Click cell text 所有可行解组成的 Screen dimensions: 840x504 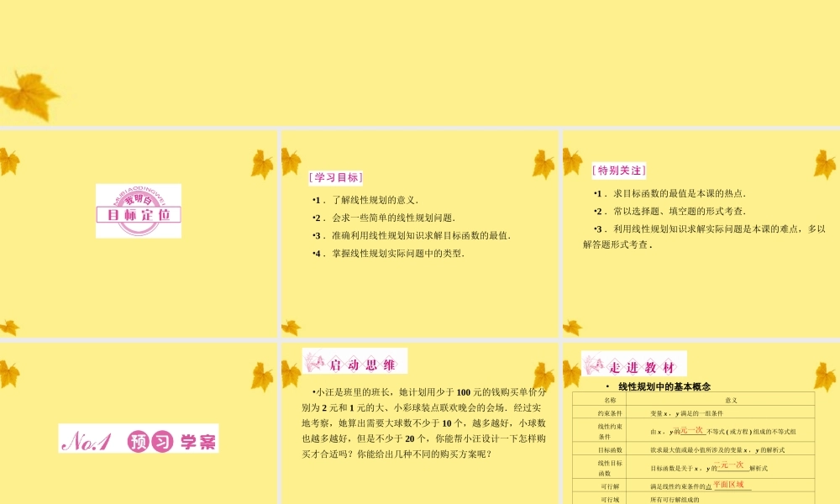[x=675, y=500]
